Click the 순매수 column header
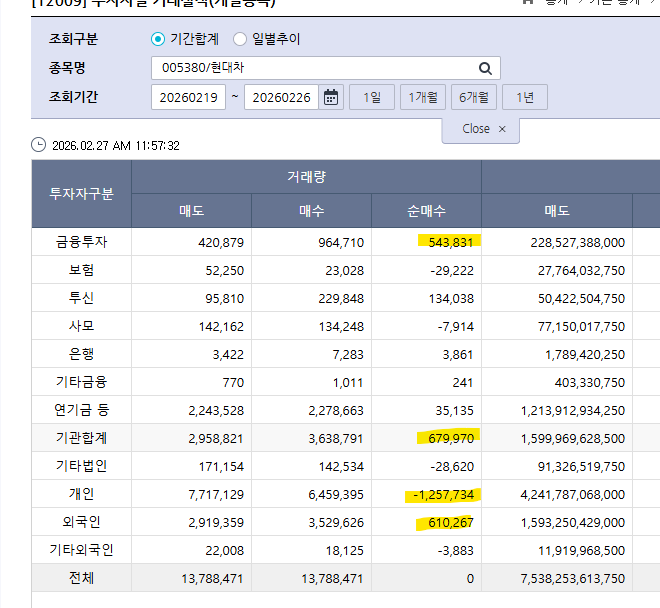Screen dimensions: 660x608 426,211
